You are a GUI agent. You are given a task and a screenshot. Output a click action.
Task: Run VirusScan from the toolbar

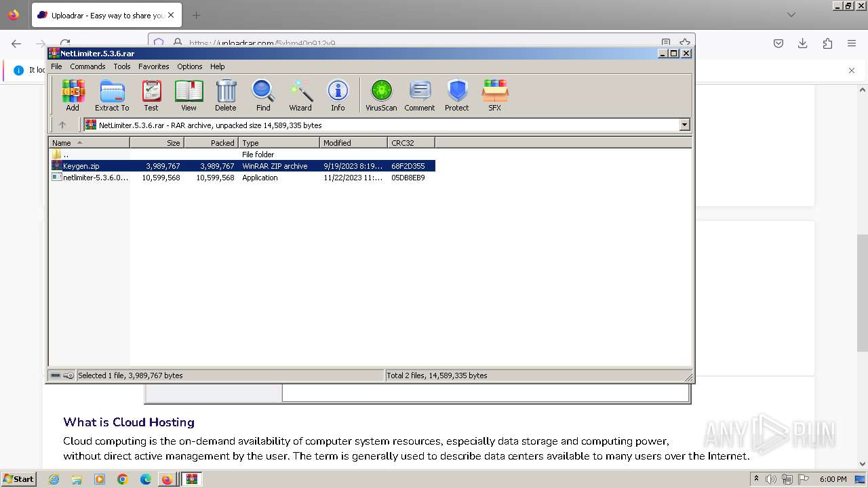click(381, 95)
